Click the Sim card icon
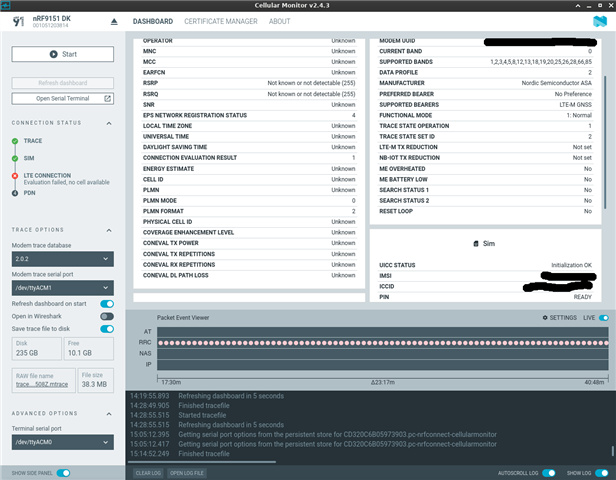This screenshot has width=616, height=480. coord(476,244)
